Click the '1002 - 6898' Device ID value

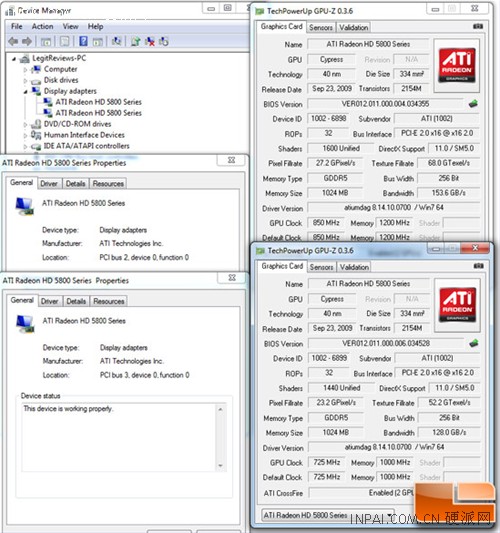(328, 118)
